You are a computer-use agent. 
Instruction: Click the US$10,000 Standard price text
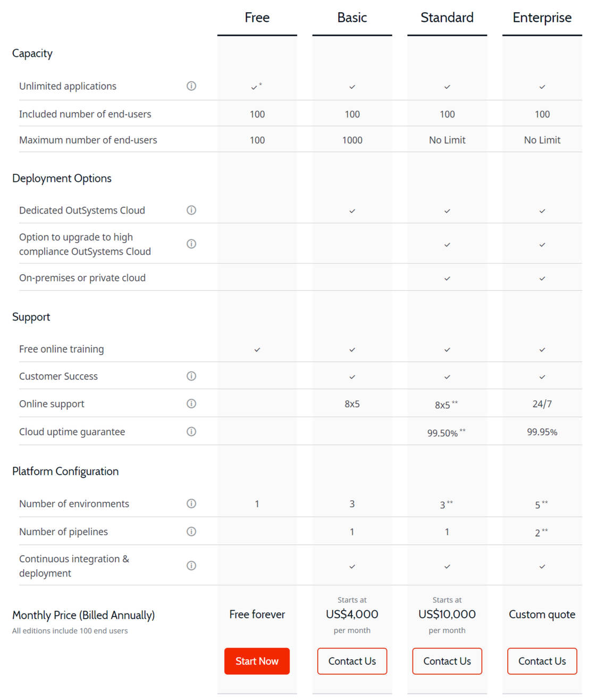[447, 614]
